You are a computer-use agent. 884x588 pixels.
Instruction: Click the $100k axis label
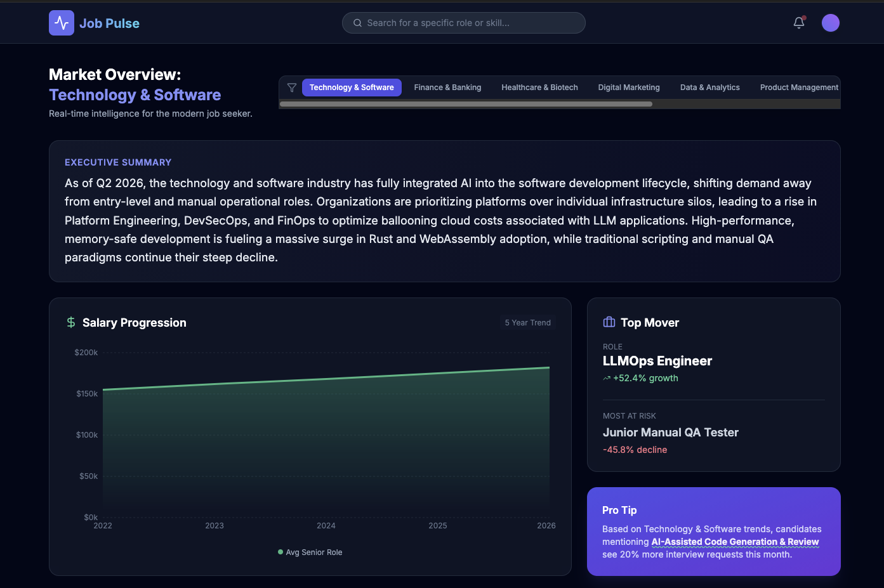(87, 435)
